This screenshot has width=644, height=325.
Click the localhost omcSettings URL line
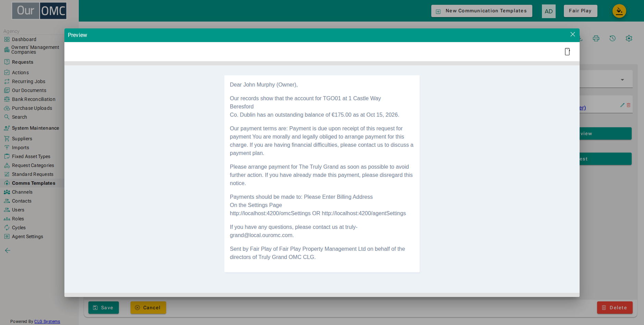pos(318,213)
